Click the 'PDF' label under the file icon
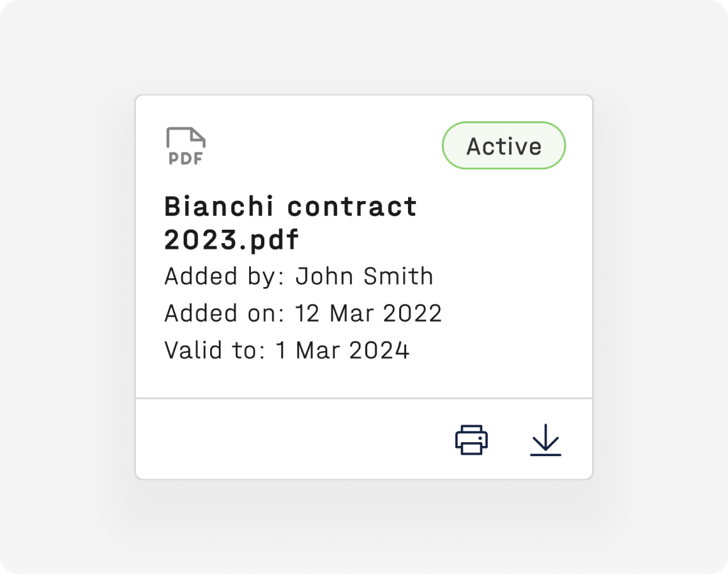This screenshot has width=728, height=580. (x=186, y=159)
